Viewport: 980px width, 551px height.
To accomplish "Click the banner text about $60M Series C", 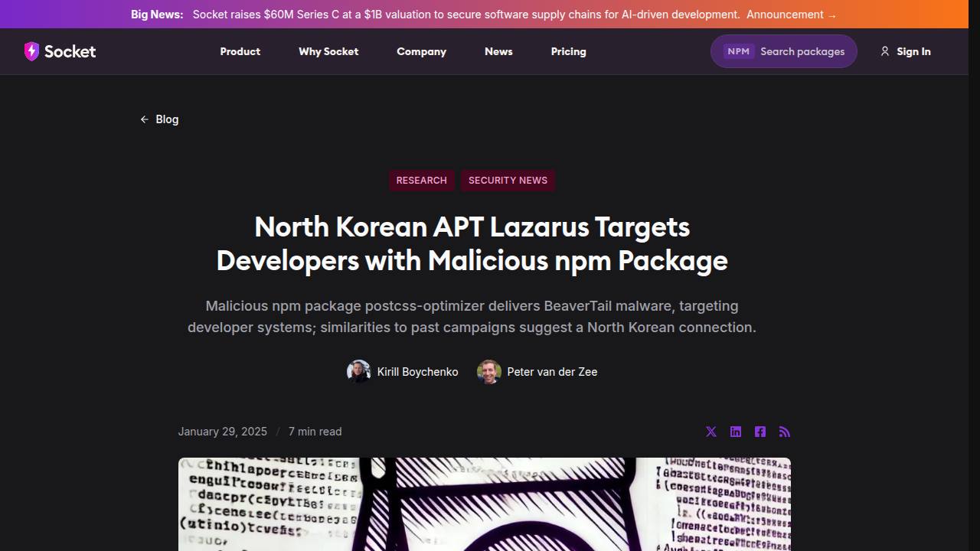I will click(x=466, y=15).
